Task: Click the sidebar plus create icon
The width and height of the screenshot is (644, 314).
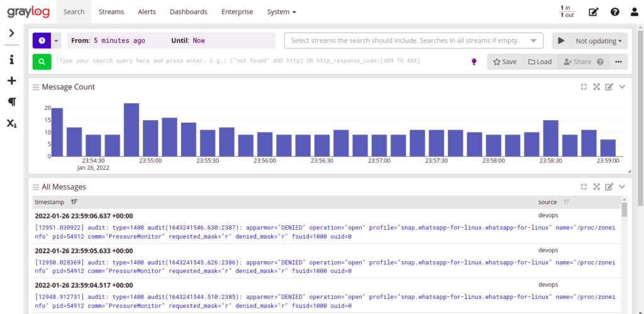Action: click(11, 81)
